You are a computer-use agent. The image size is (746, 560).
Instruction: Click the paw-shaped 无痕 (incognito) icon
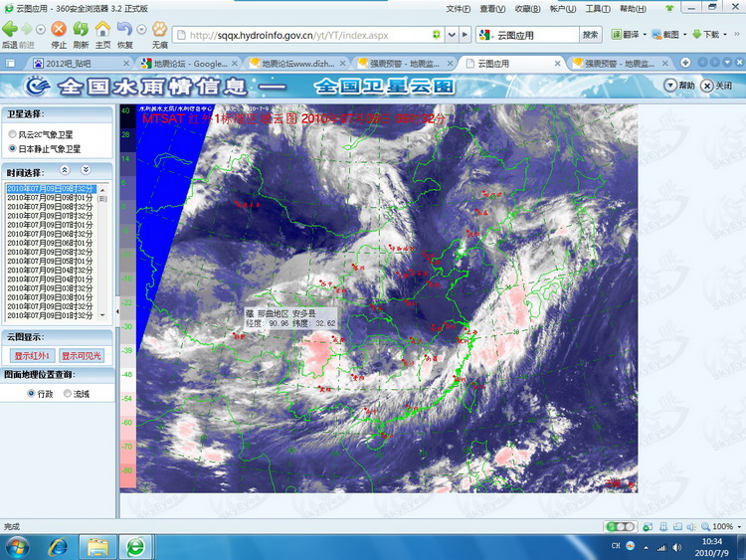[159, 30]
